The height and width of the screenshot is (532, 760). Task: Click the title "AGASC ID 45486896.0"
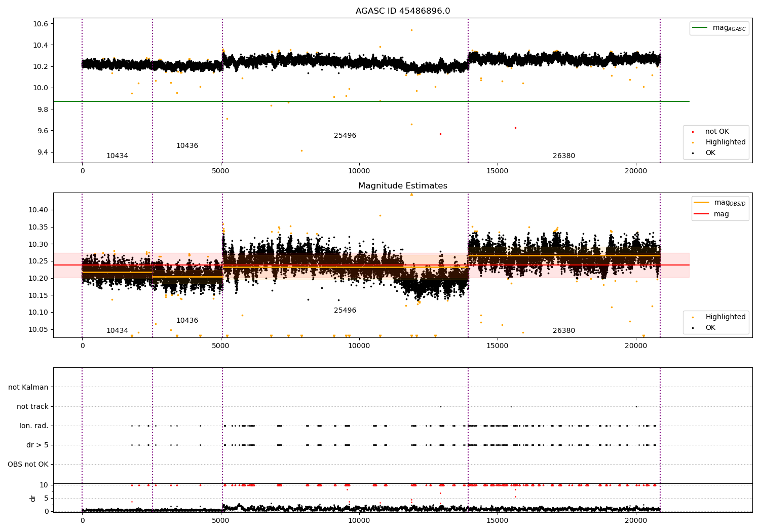(403, 11)
